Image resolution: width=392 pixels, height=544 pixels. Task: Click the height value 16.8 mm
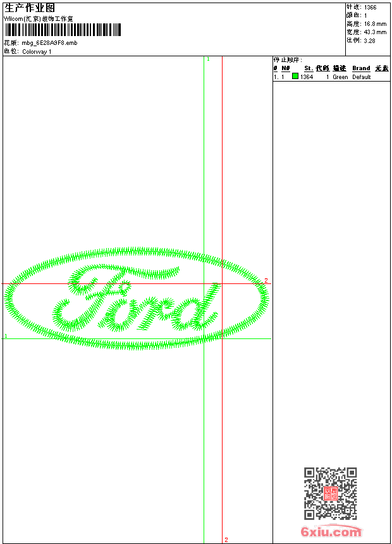(x=375, y=24)
